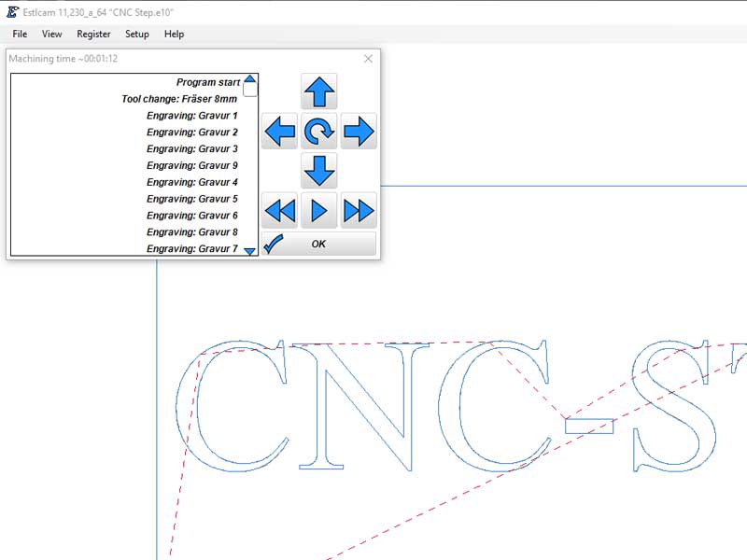747x560 pixels.
Task: Rewind the machining simulation
Action: [281, 210]
